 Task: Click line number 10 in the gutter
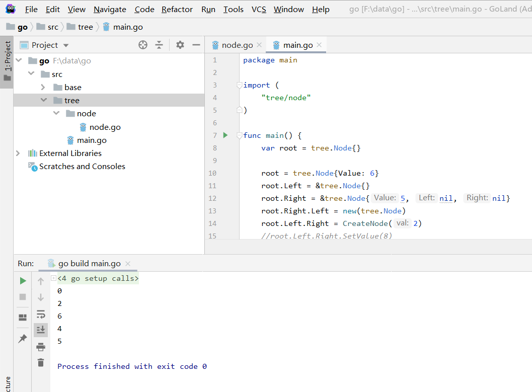tap(212, 173)
